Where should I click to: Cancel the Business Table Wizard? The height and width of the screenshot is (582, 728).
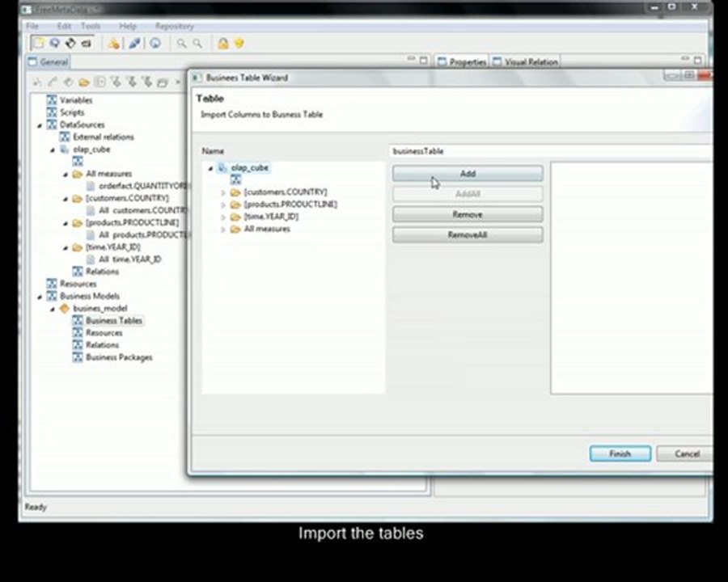(x=686, y=453)
